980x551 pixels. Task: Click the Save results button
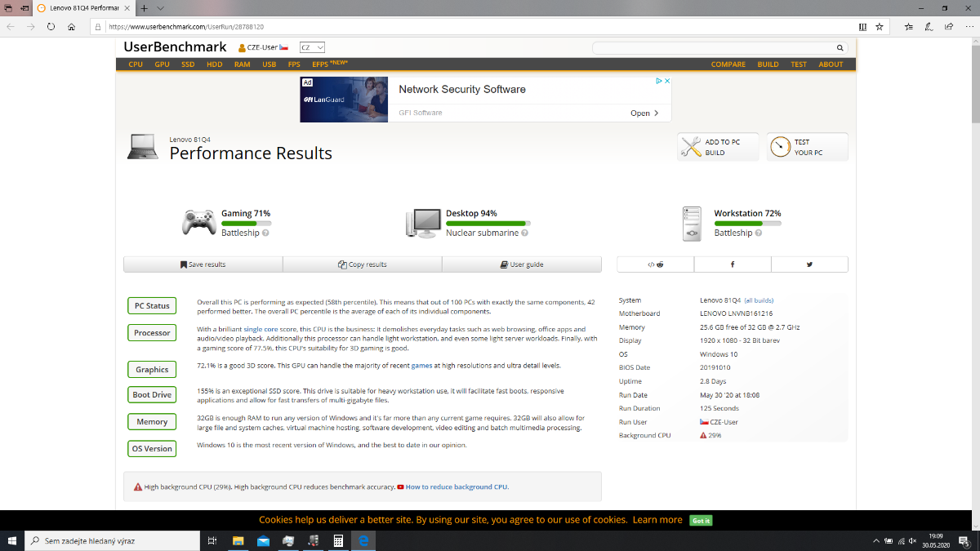(x=203, y=264)
